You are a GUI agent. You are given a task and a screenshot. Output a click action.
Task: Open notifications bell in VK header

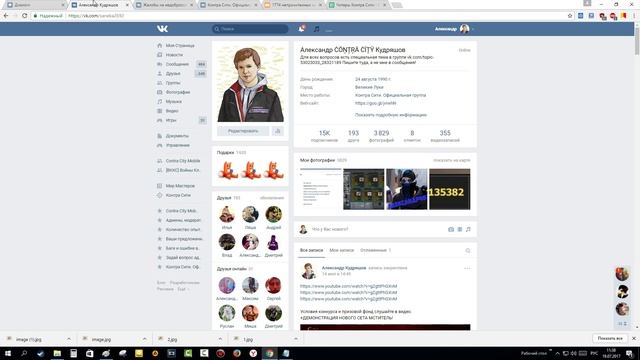click(x=301, y=29)
